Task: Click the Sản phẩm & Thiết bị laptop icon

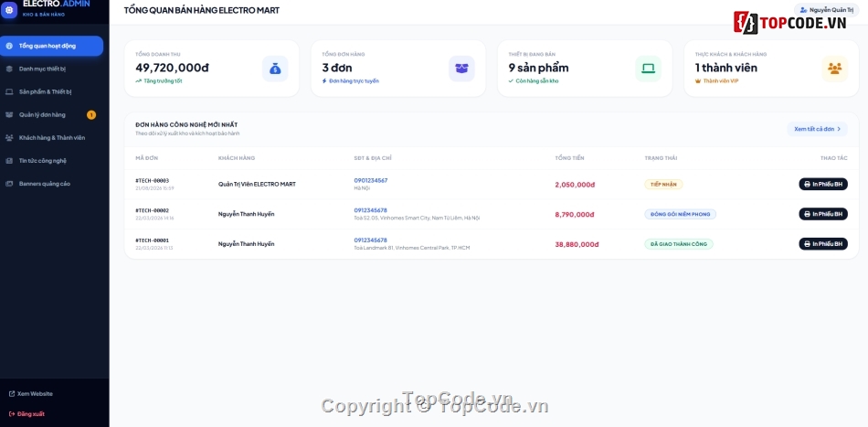Action: coord(9,92)
